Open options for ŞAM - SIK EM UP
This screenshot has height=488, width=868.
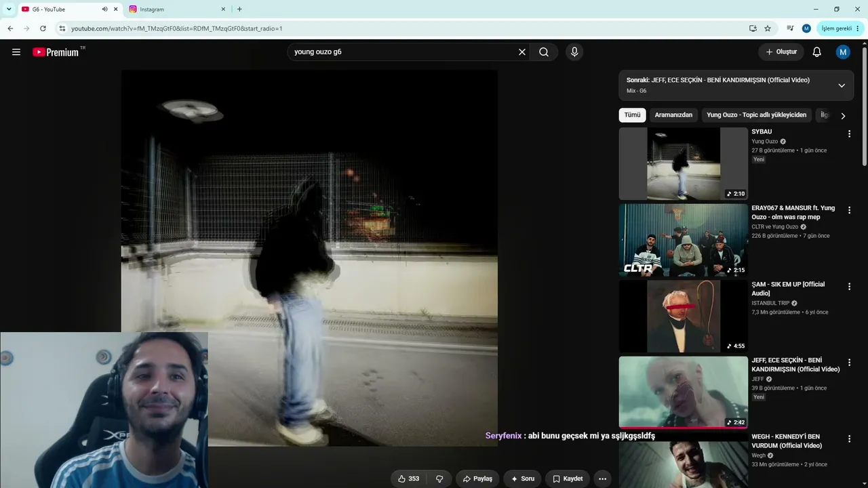849,287
